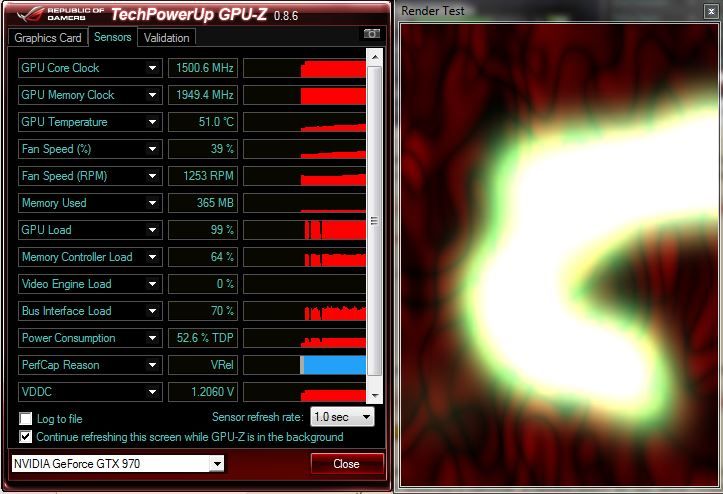The width and height of the screenshot is (723, 494).
Task: Click the Render Test rendering area
Action: (560, 255)
